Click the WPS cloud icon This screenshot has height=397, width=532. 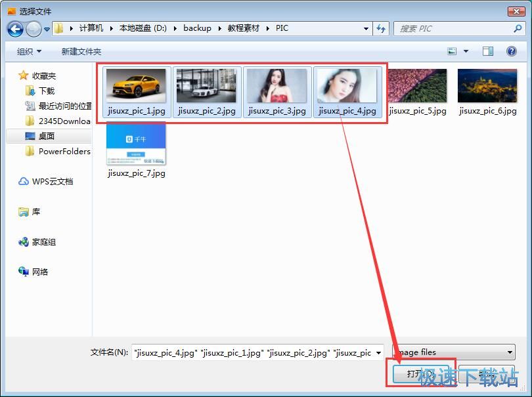pos(24,181)
